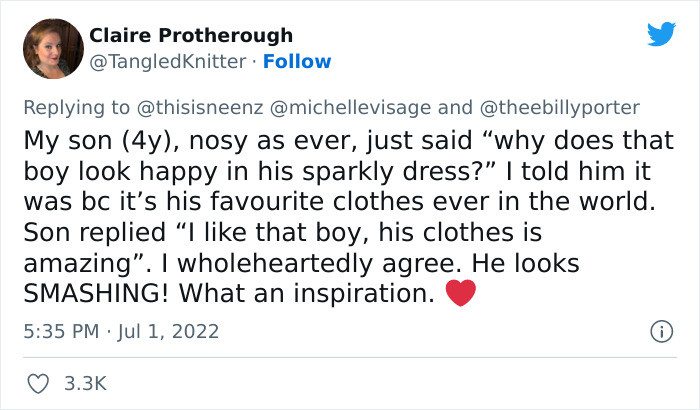Open the tweet info icon
Viewport: 700px width, 410px height.
tap(659, 330)
